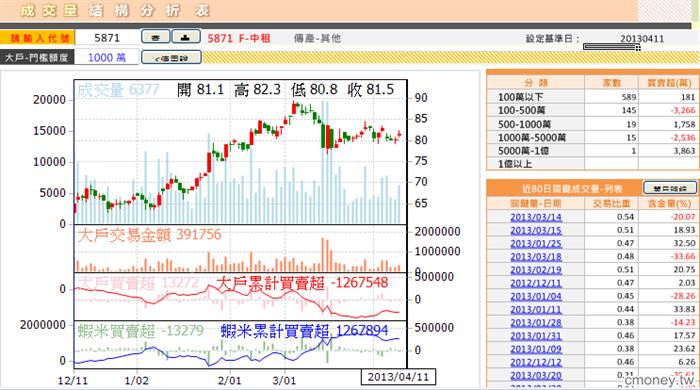Focus the stock code input showing 5871
This screenshot has height=390, width=700.
point(107,38)
